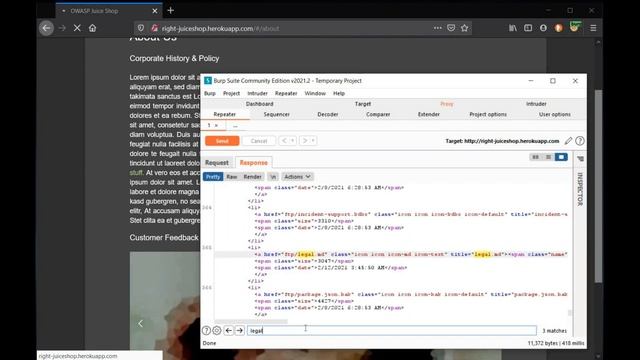The width and height of the screenshot is (640, 360).
Task: Expand the back-history dropdown arrow
Action: pyautogui.click(x=293, y=141)
